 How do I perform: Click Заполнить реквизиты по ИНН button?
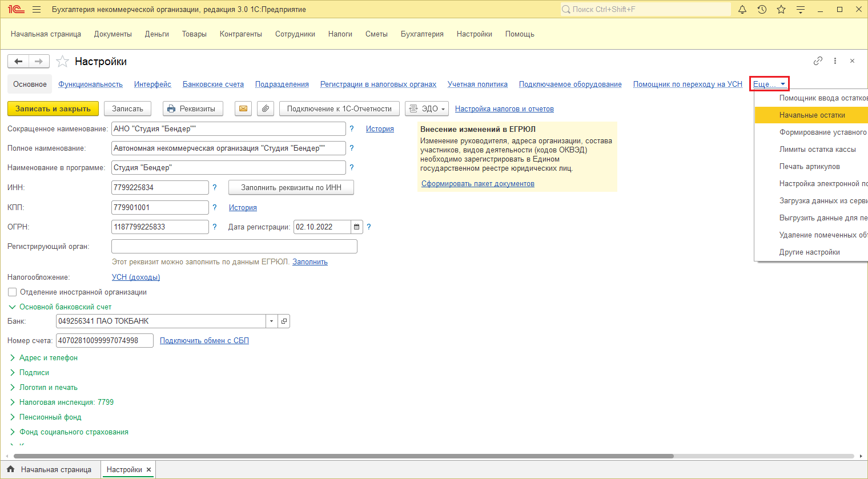point(291,187)
